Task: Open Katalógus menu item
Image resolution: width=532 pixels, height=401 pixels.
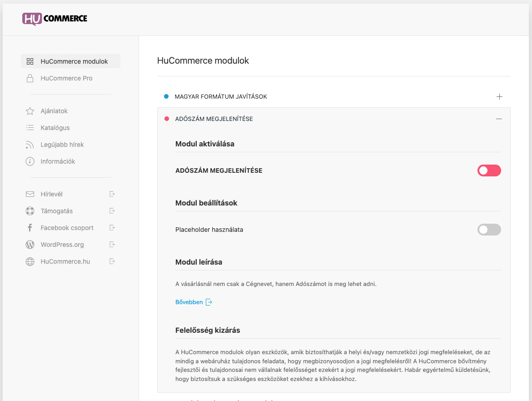Action: click(x=70, y=128)
